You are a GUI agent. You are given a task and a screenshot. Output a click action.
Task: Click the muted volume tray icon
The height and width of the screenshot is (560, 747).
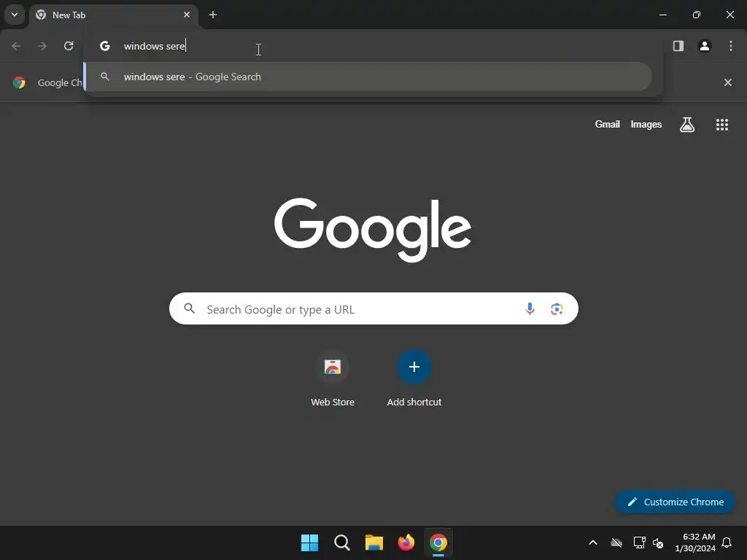pyautogui.click(x=658, y=542)
